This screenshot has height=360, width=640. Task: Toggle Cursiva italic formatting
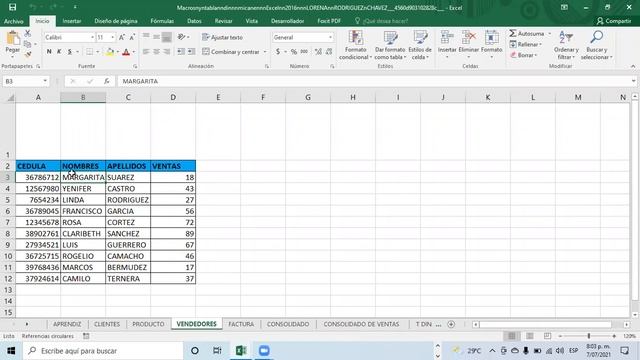pyautogui.click(x=59, y=51)
